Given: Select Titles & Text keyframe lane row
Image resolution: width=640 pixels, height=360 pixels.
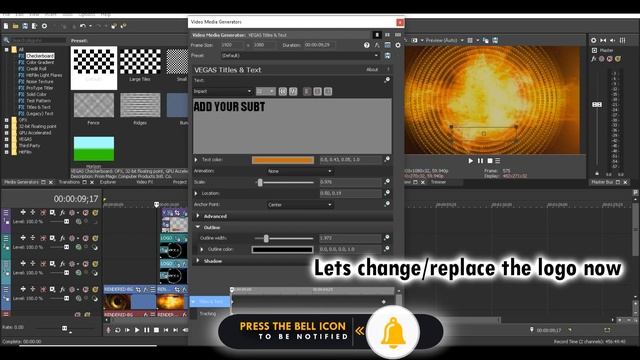Looking at the screenshot, I should click(x=211, y=302).
